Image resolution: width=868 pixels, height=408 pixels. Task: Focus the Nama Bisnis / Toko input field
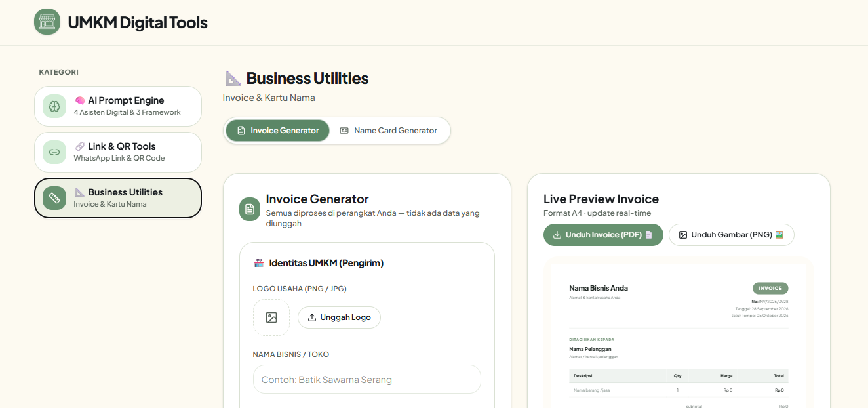(x=367, y=379)
